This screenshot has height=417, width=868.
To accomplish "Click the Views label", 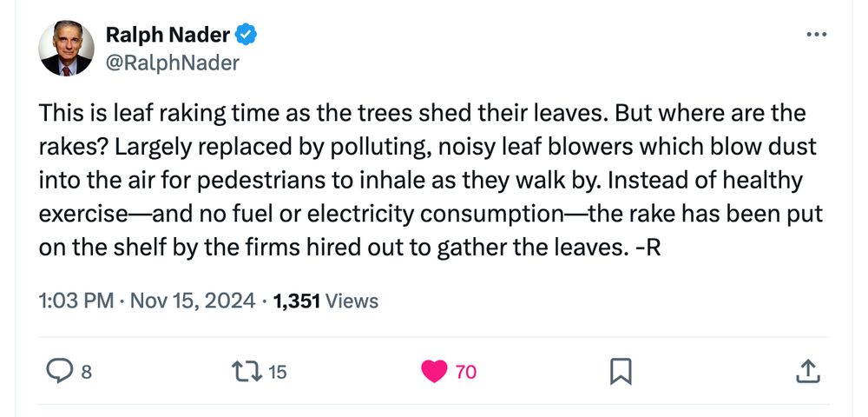I will point(352,301).
